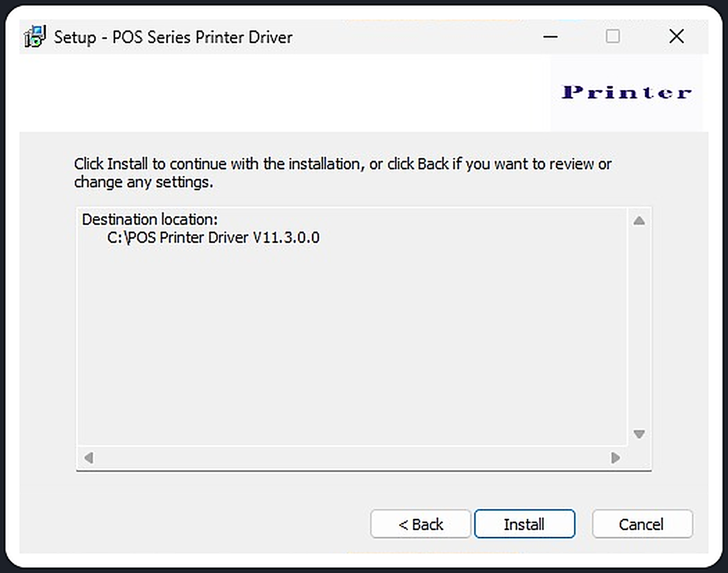Click the disabled maximize button
Viewport: 728px width, 573px height.
point(613,36)
